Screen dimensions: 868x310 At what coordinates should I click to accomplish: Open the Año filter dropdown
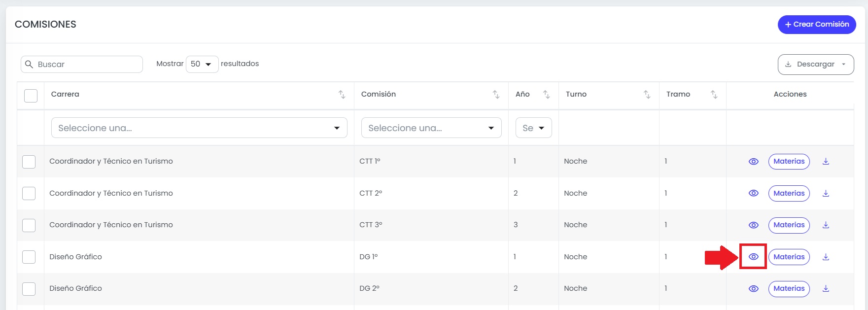pos(534,128)
